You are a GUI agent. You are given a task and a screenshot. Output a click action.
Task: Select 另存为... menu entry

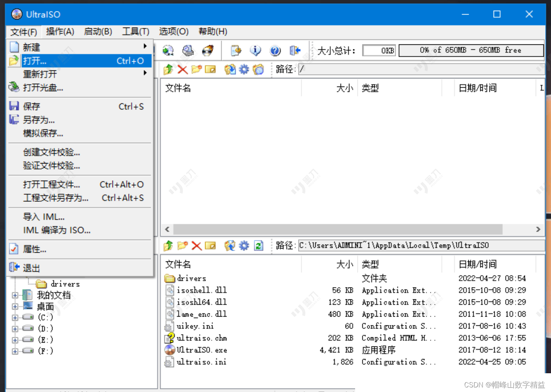tap(80, 120)
